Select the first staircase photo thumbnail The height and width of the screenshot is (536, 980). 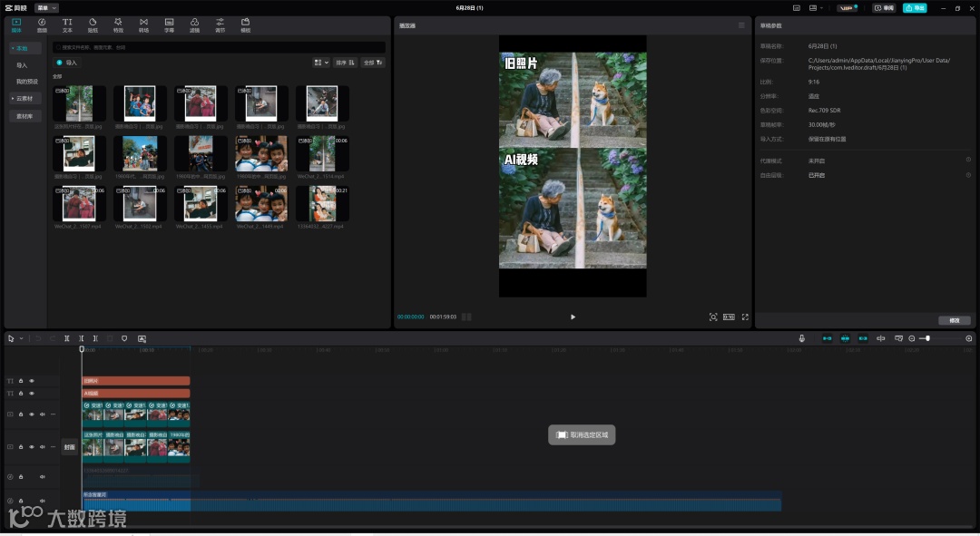point(79,103)
